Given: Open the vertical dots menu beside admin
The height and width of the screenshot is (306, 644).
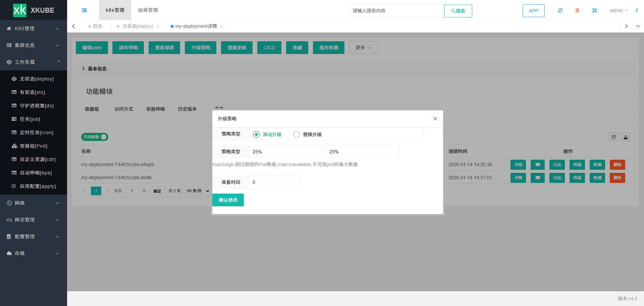Looking at the screenshot, I should (637, 10).
